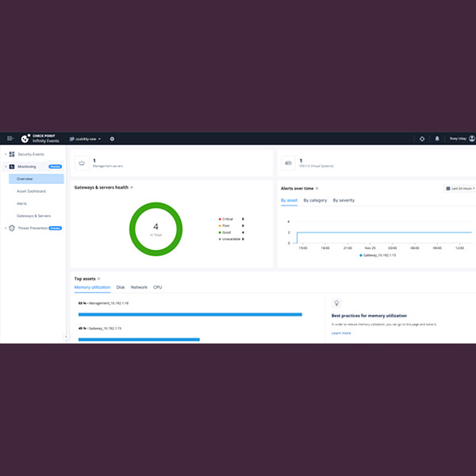
Task: Click the Threat Prevention shield icon
Action: 12,228
